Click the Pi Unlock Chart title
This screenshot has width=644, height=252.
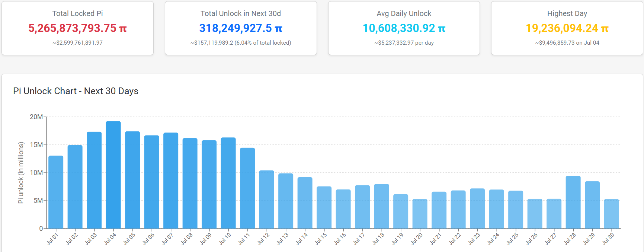(76, 91)
